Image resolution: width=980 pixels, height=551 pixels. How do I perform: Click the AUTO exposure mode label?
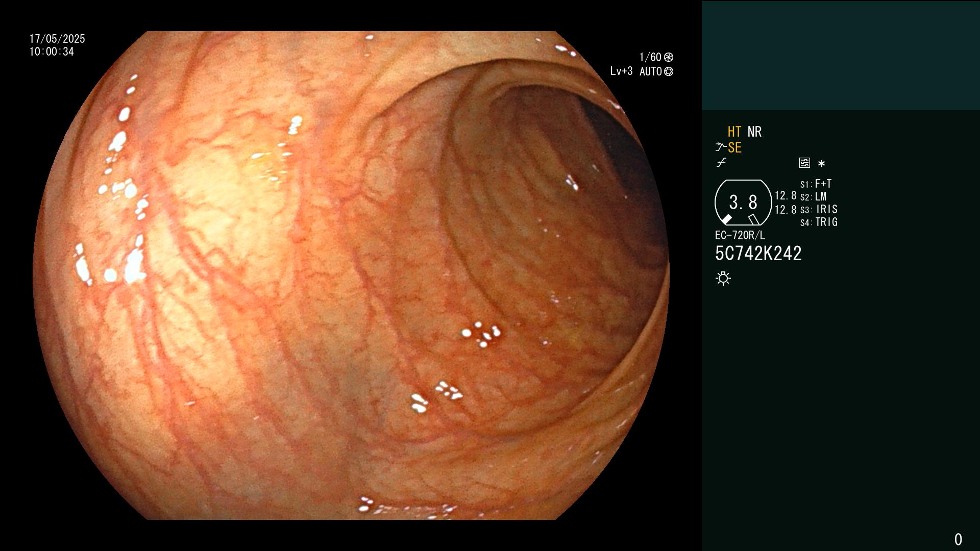pyautogui.click(x=651, y=71)
